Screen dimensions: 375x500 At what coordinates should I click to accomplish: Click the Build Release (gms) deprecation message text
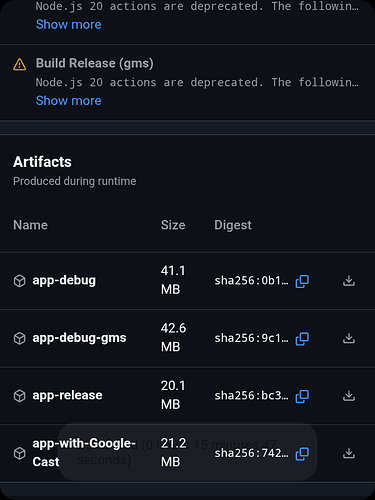click(x=197, y=82)
